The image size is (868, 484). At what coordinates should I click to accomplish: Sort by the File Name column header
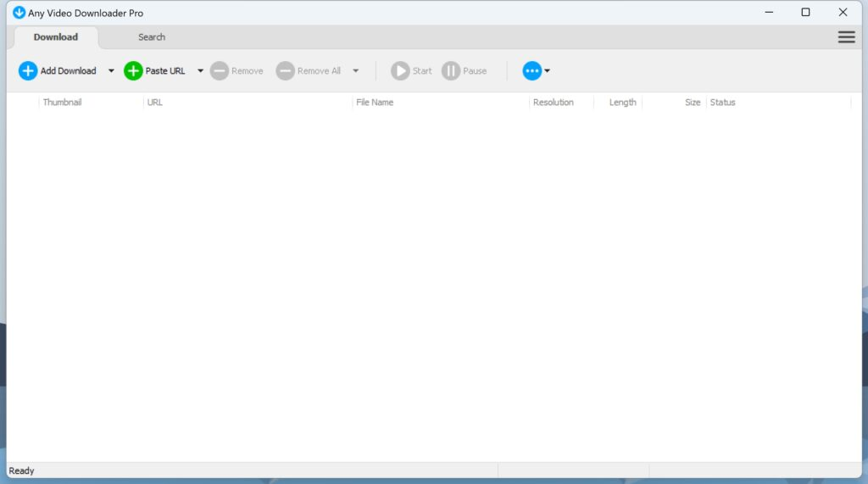(x=440, y=103)
